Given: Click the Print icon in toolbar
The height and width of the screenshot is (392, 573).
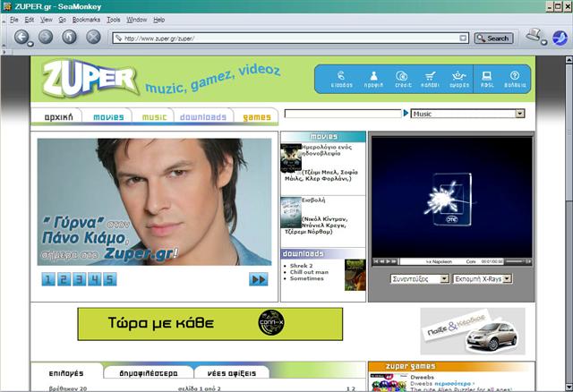Looking at the screenshot, I should (534, 37).
